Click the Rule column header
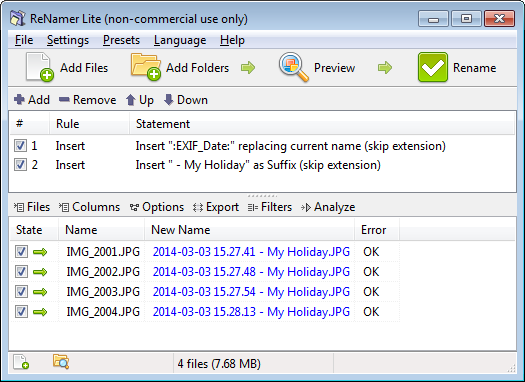 click(x=89, y=124)
